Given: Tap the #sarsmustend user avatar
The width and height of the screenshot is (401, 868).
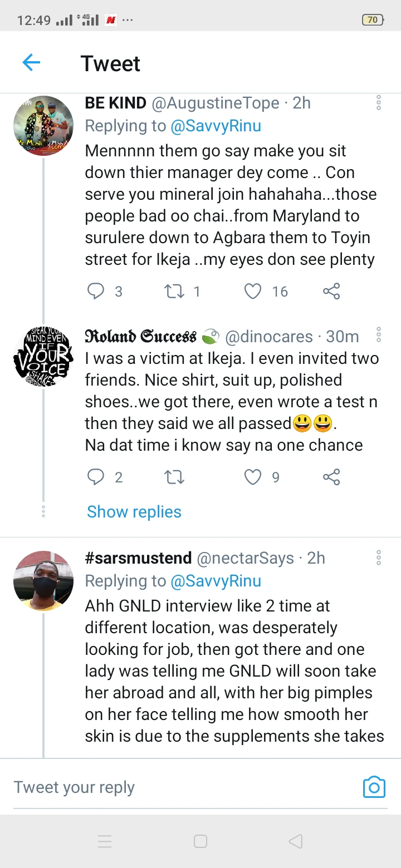Looking at the screenshot, I should point(43,580).
